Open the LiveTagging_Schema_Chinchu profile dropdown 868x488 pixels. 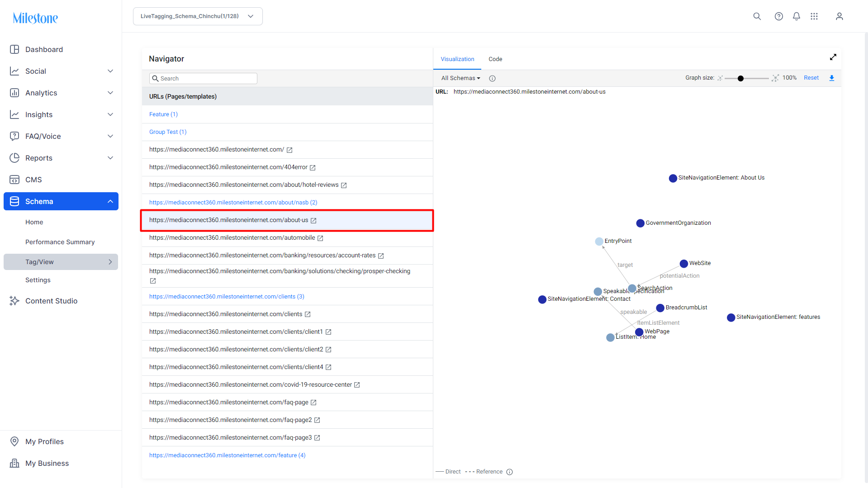pos(198,16)
